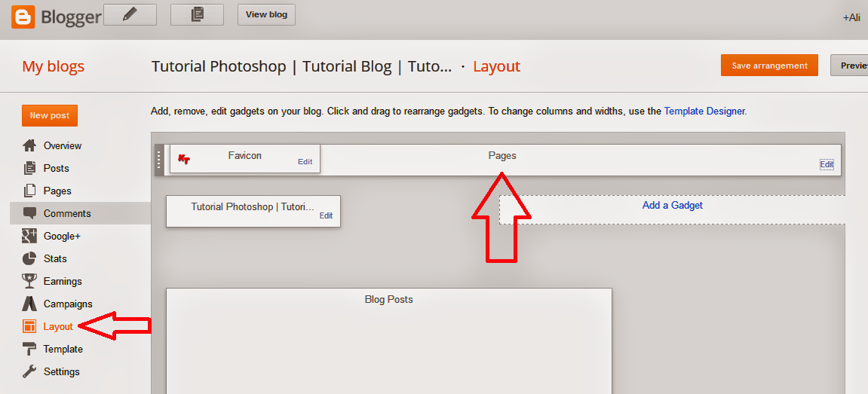Edit the Favicon gadget
This screenshot has width=868, height=394.
(x=305, y=161)
